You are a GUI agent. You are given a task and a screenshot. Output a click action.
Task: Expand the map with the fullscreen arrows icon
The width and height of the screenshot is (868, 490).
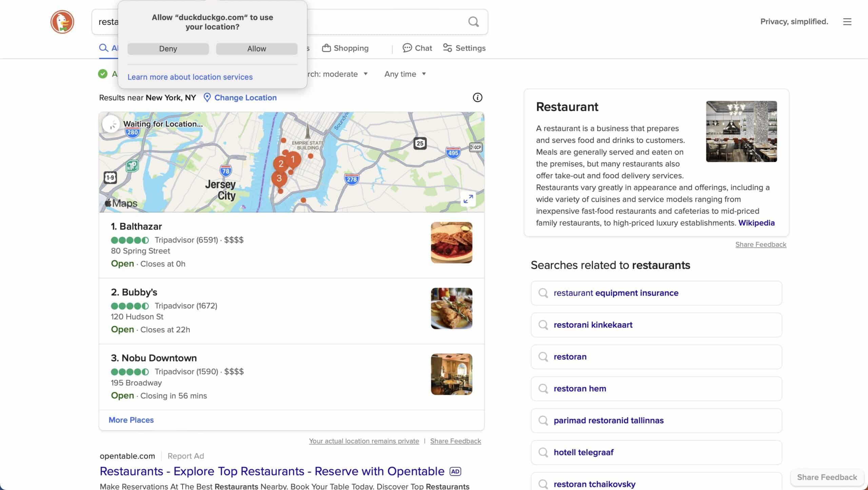(468, 199)
